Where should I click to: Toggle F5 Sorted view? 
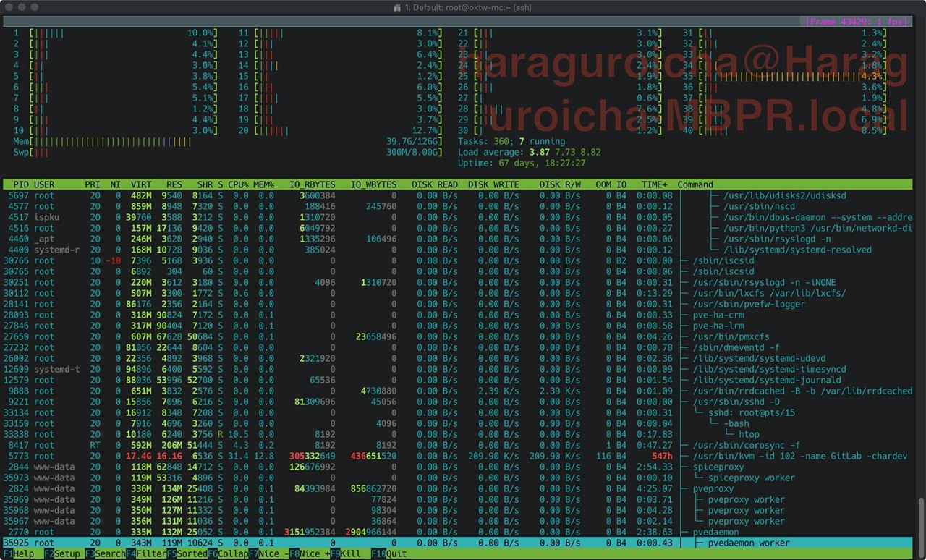coord(187,554)
